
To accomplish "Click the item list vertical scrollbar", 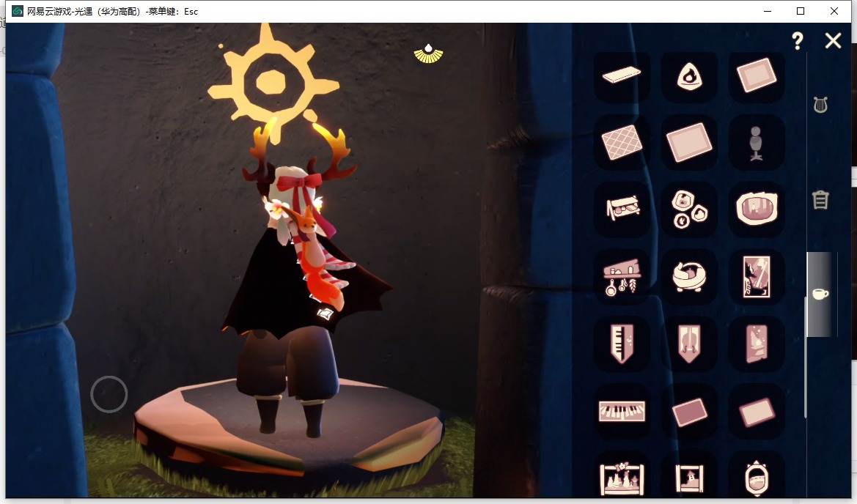I will point(806,357).
